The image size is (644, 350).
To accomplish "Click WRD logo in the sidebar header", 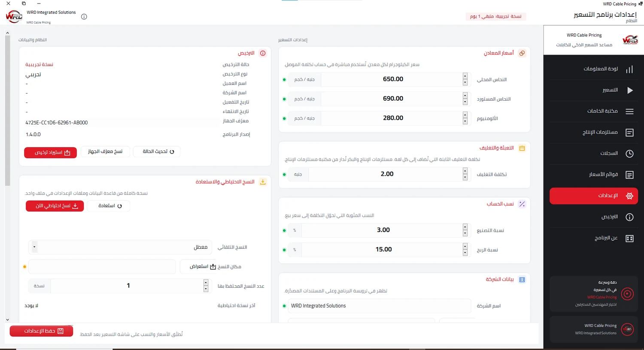I will click(630, 40).
